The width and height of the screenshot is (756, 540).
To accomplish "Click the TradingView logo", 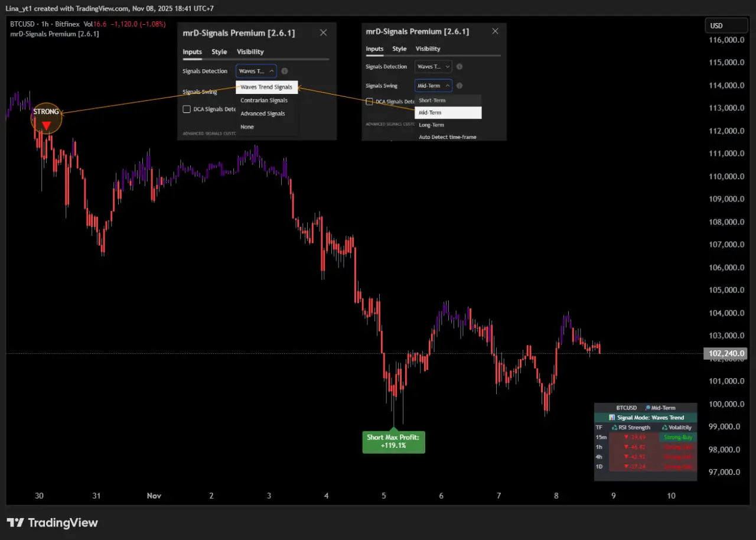I will (x=52, y=523).
